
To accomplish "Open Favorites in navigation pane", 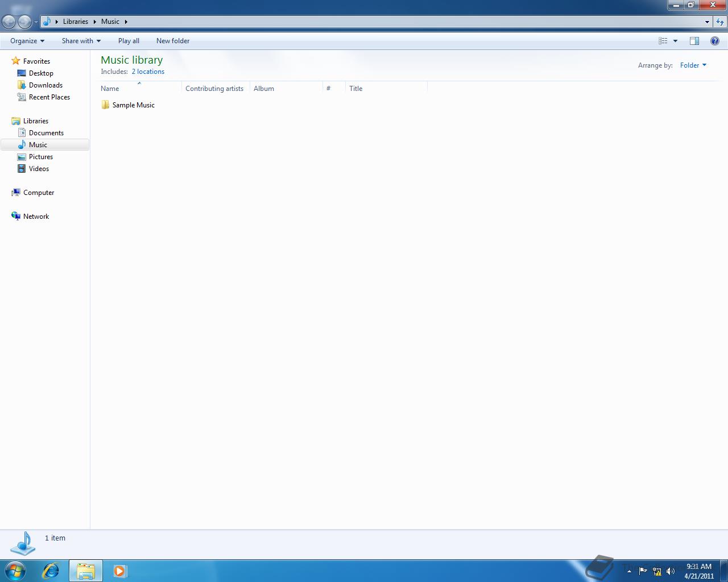I will (x=36, y=61).
